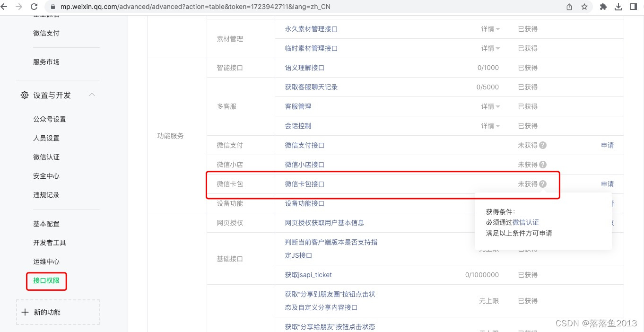Open 服务市场 in sidebar

46,62
